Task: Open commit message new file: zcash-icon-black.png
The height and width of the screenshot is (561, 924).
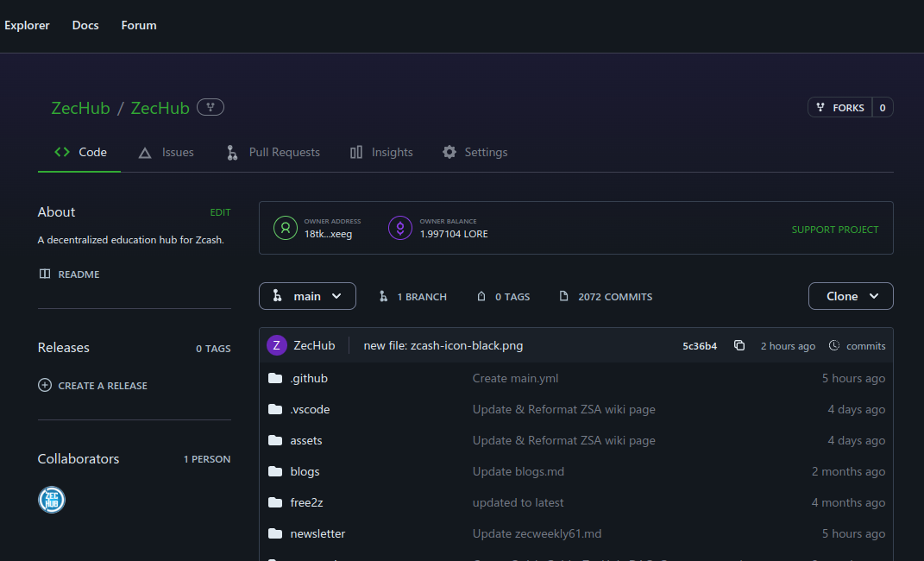Action: pos(443,345)
